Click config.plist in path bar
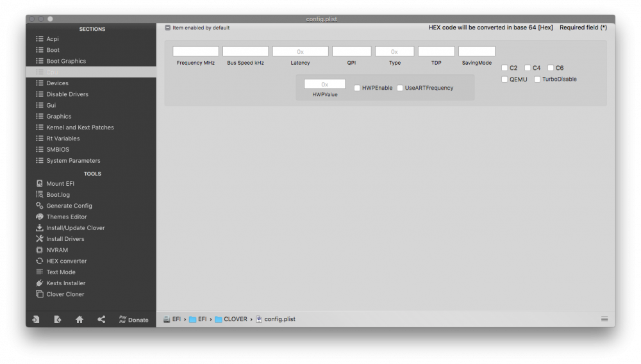This screenshot has width=641, height=364. pyautogui.click(x=276, y=319)
